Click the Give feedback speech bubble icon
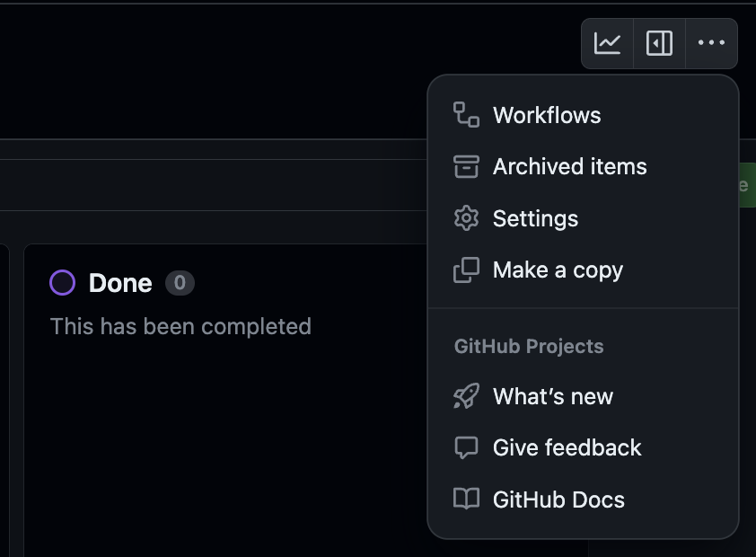The height and width of the screenshot is (557, 756). coord(466,447)
